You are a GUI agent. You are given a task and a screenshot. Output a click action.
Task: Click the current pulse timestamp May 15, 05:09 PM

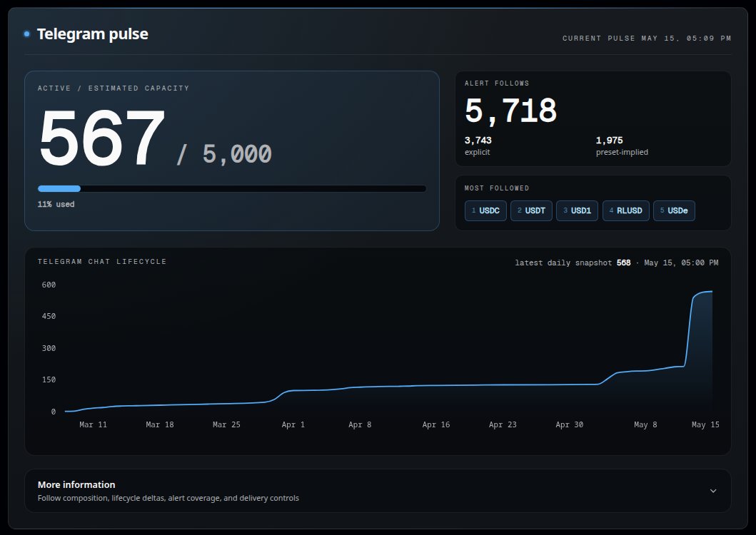tap(686, 38)
